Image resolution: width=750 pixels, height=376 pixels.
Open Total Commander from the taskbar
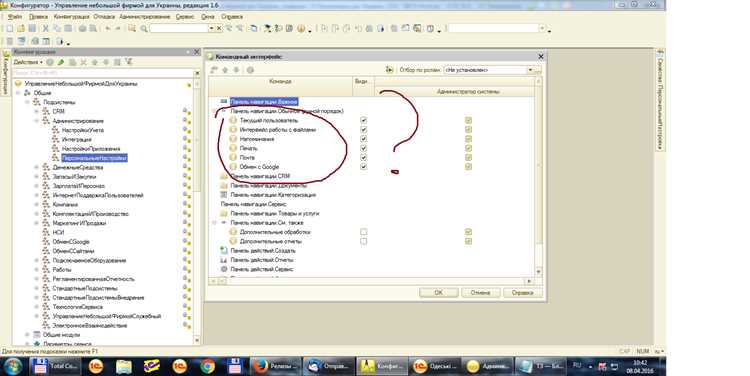click(55, 366)
